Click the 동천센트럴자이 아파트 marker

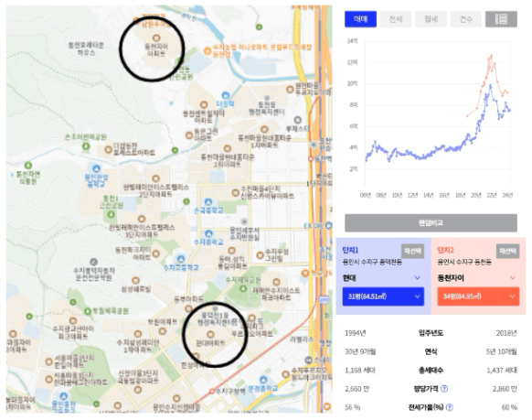point(204,104)
